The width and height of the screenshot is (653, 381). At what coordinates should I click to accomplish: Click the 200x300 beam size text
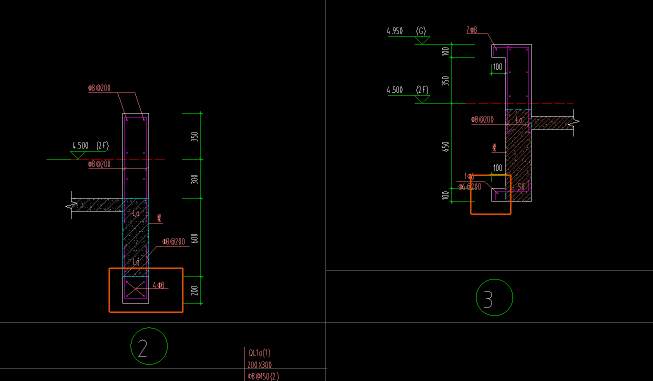(x=260, y=365)
